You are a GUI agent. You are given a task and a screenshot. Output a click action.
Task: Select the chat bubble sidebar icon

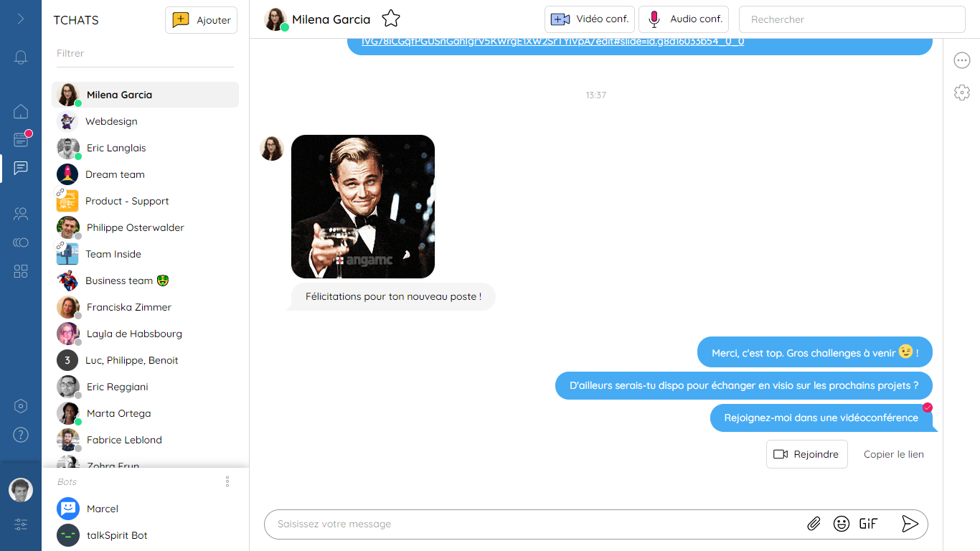[x=21, y=168]
